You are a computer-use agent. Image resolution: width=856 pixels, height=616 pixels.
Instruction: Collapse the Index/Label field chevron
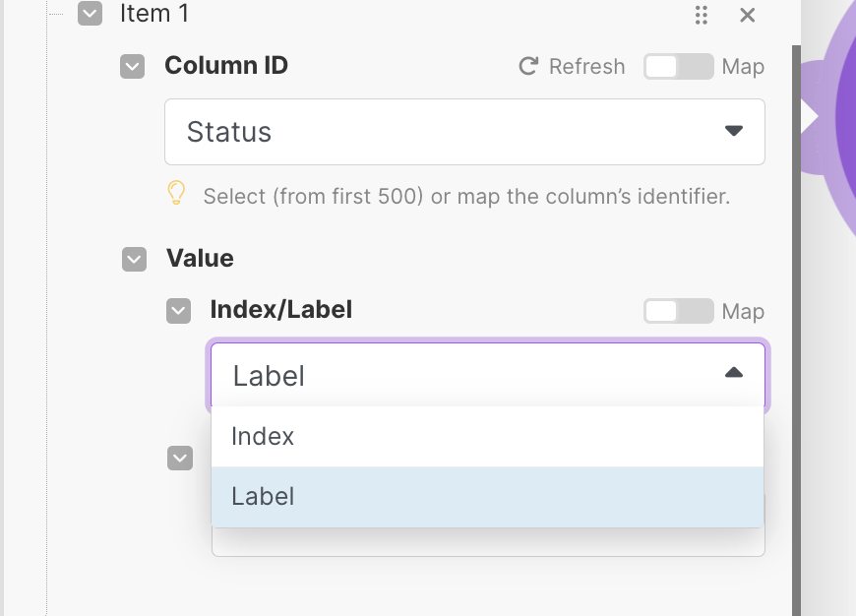[178, 311]
